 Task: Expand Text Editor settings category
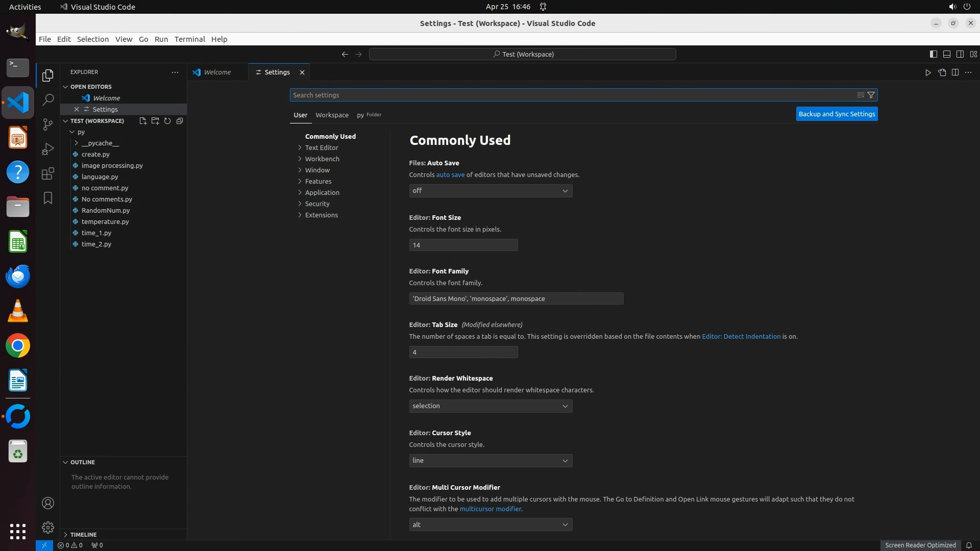[x=321, y=147]
